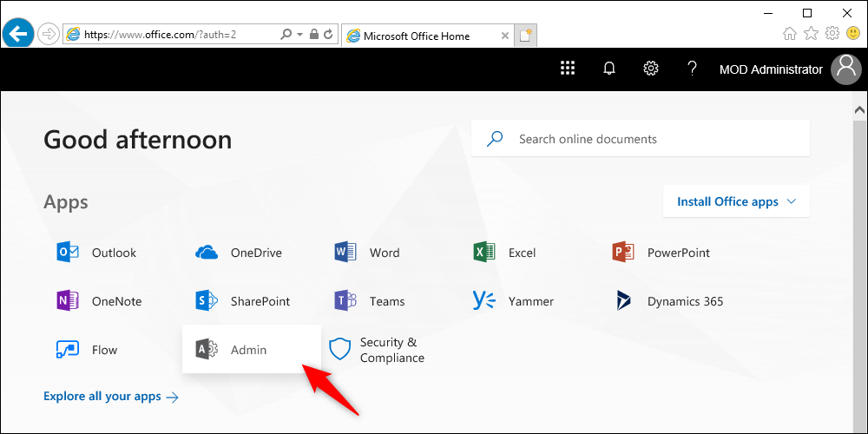Expand Install Office apps dropdown

[x=736, y=201]
